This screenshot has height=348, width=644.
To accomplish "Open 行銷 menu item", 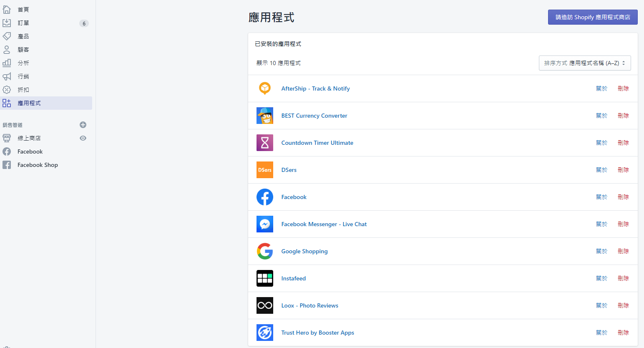I will tap(23, 76).
